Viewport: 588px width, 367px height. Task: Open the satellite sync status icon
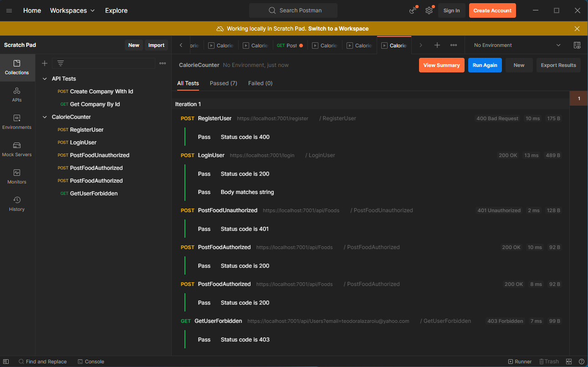click(413, 10)
